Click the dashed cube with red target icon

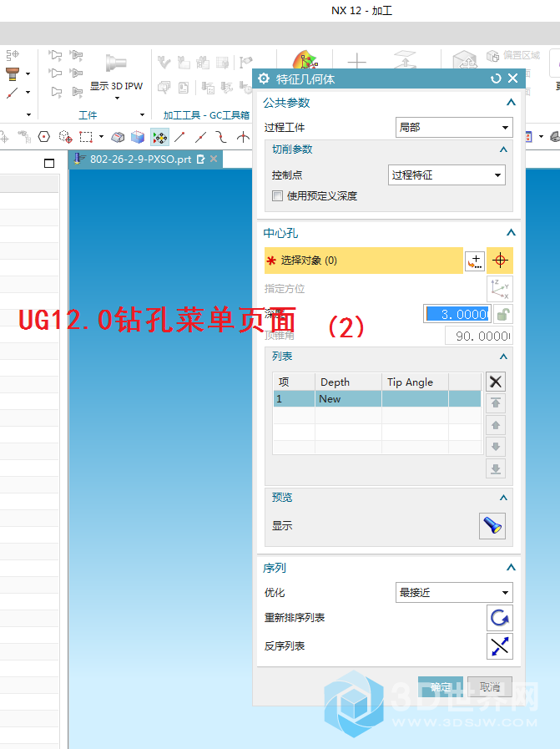[x=65, y=138]
